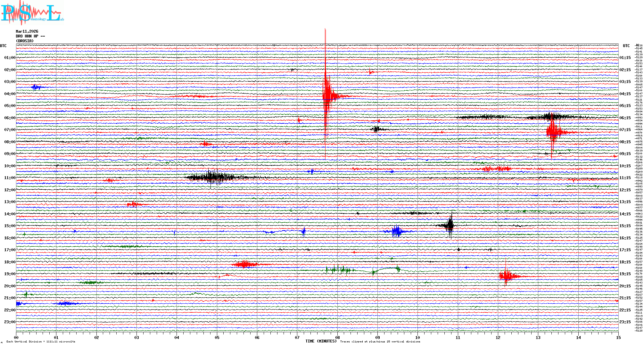The height and width of the screenshot is (346, 644).
Task: Click the TIME (MINUTES) axis title
Action: click(x=321, y=341)
